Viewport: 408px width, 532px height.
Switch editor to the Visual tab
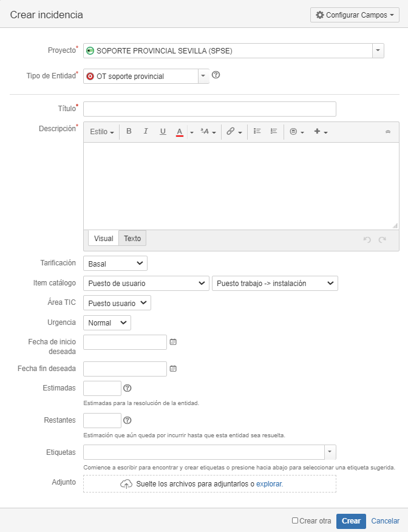pos(103,238)
